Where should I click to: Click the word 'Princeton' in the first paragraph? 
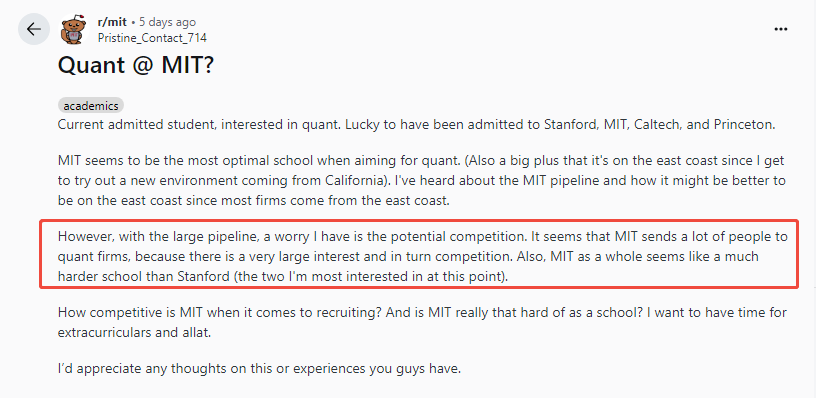(749, 125)
